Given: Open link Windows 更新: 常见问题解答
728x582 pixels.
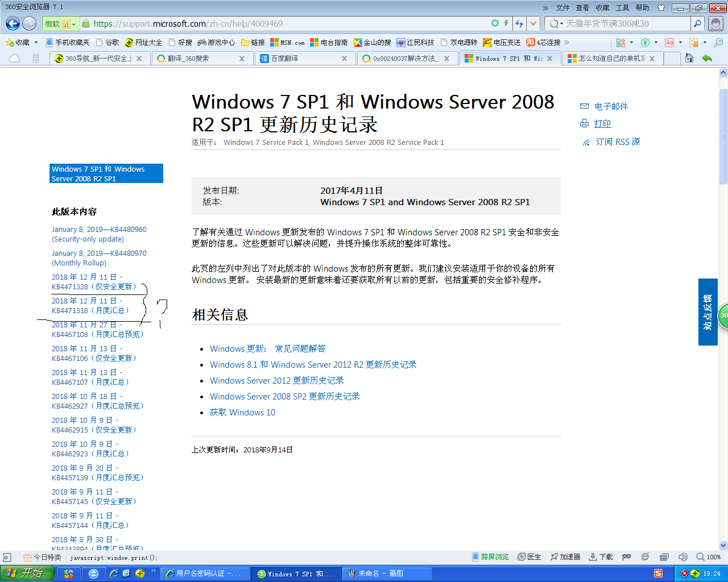Looking at the screenshot, I should point(267,349).
